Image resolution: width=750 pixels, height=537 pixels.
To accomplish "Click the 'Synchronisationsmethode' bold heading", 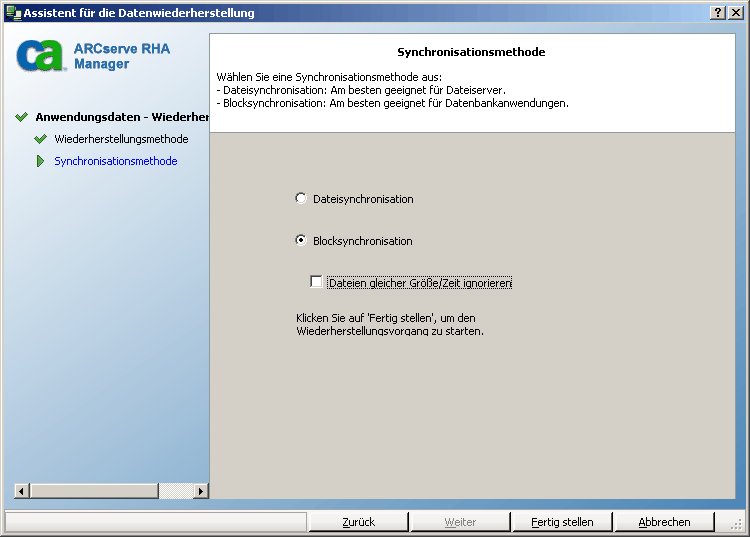I will pyautogui.click(x=471, y=52).
